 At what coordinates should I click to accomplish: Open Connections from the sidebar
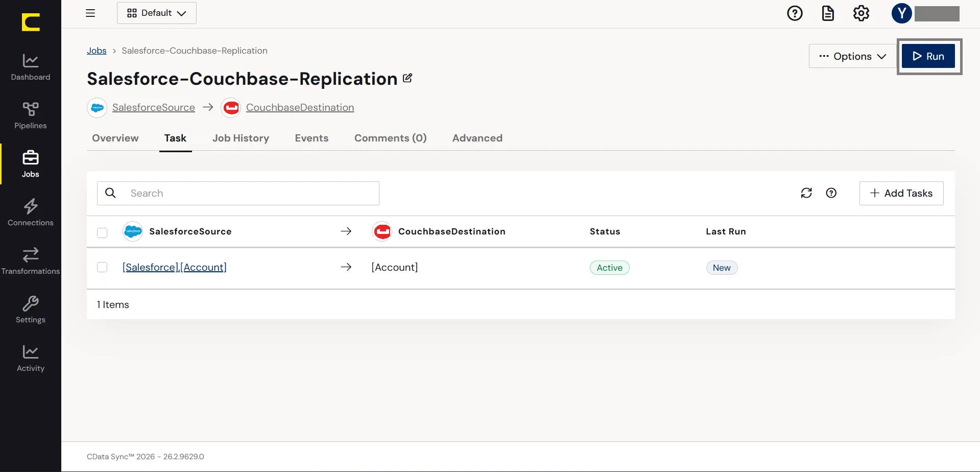pyautogui.click(x=31, y=213)
